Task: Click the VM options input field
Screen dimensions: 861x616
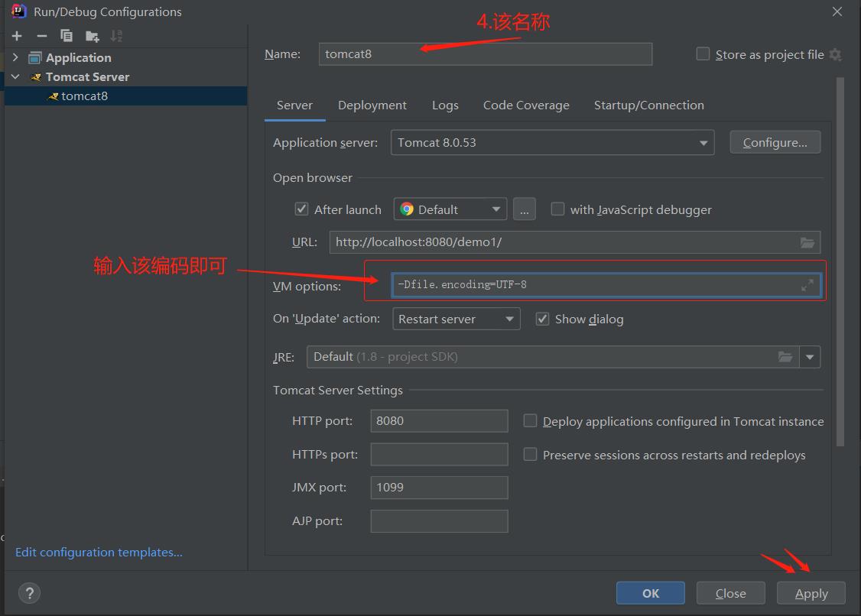Action: (x=606, y=285)
